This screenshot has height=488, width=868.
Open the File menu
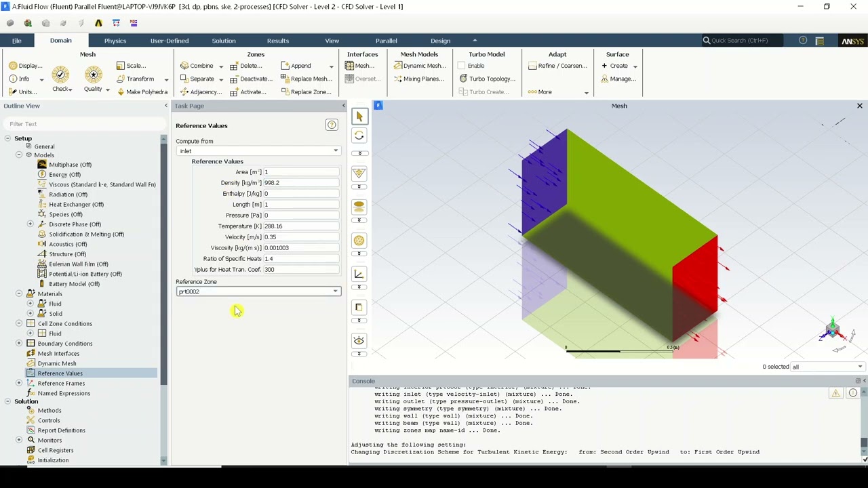[x=17, y=41]
